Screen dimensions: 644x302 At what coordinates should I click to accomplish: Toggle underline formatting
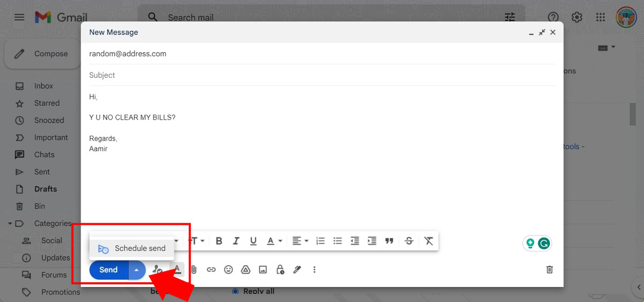253,241
